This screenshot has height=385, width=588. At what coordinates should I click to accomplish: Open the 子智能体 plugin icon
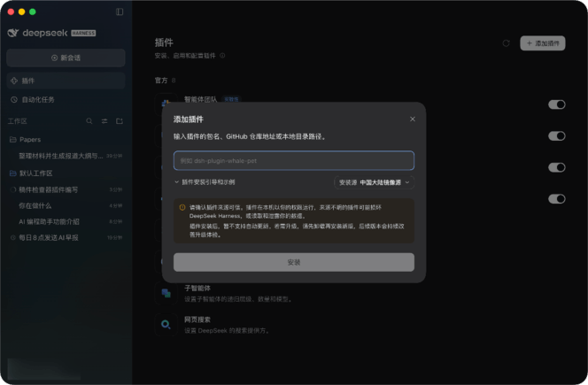tap(166, 293)
